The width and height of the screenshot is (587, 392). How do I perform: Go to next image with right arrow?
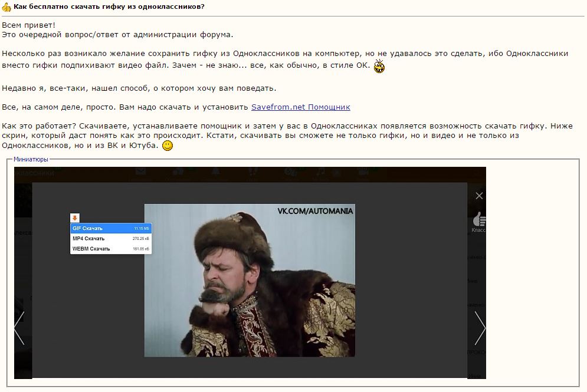click(x=480, y=328)
